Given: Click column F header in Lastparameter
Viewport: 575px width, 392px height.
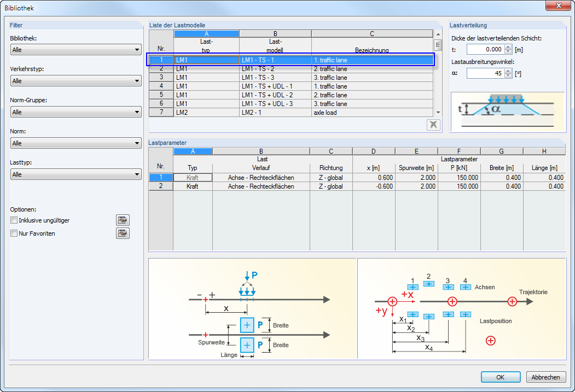Looking at the screenshot, I should pos(459,151).
